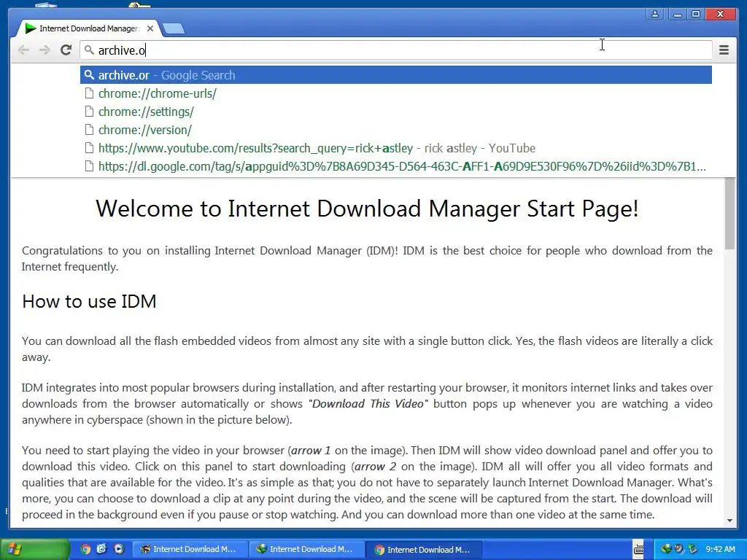Click the page vertical scrollbar thumb
The image size is (747, 560).
click(x=729, y=214)
